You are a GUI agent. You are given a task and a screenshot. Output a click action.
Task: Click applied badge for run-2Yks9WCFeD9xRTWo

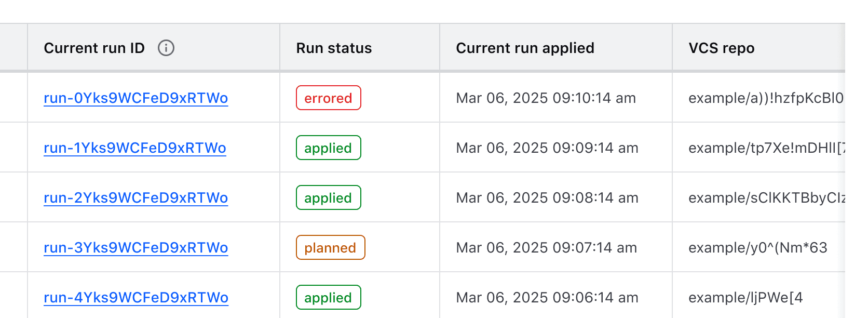328,198
